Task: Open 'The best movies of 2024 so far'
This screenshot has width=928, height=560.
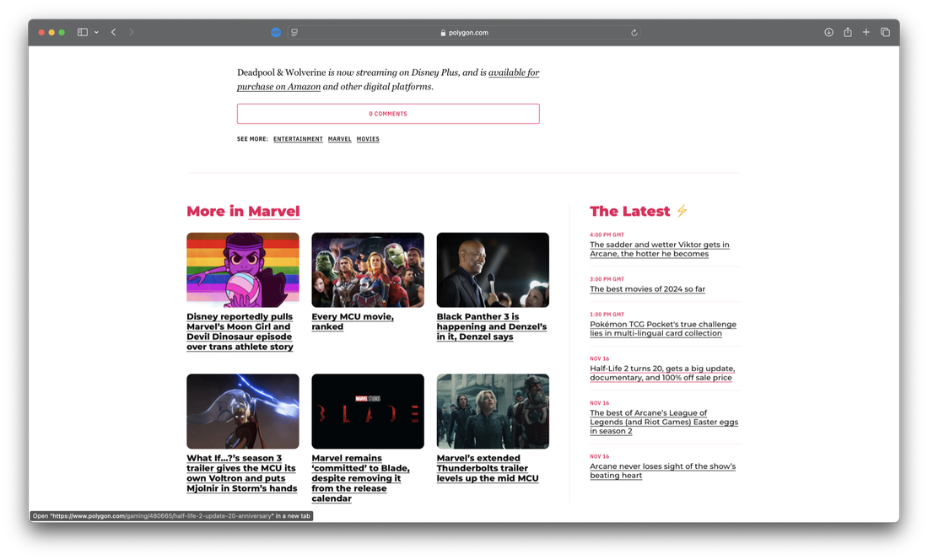Action: [647, 289]
